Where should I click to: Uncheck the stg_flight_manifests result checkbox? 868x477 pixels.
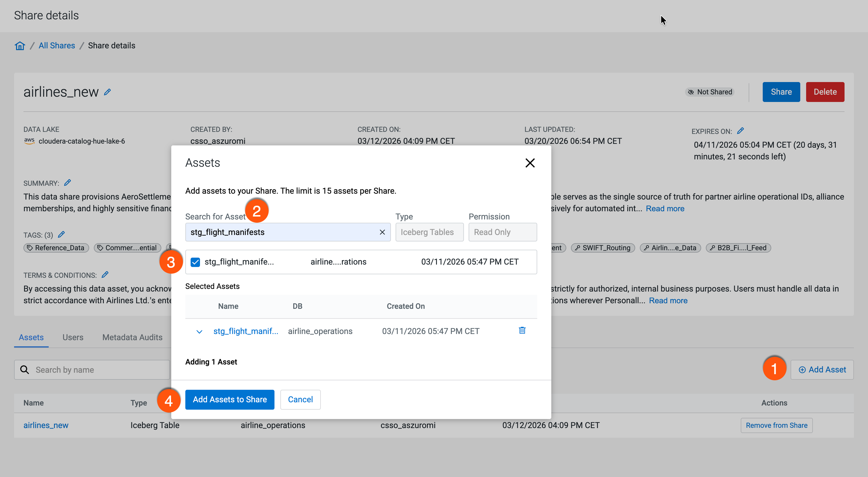[195, 262]
